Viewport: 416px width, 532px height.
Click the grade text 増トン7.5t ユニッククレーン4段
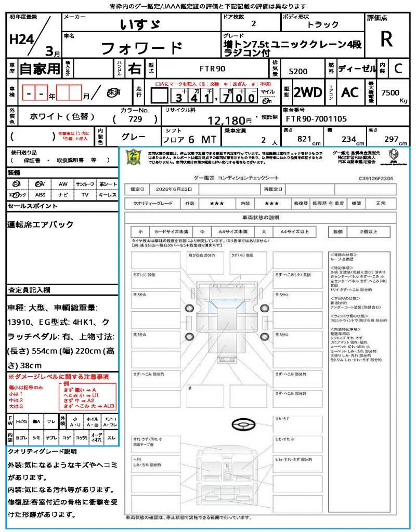coord(293,45)
